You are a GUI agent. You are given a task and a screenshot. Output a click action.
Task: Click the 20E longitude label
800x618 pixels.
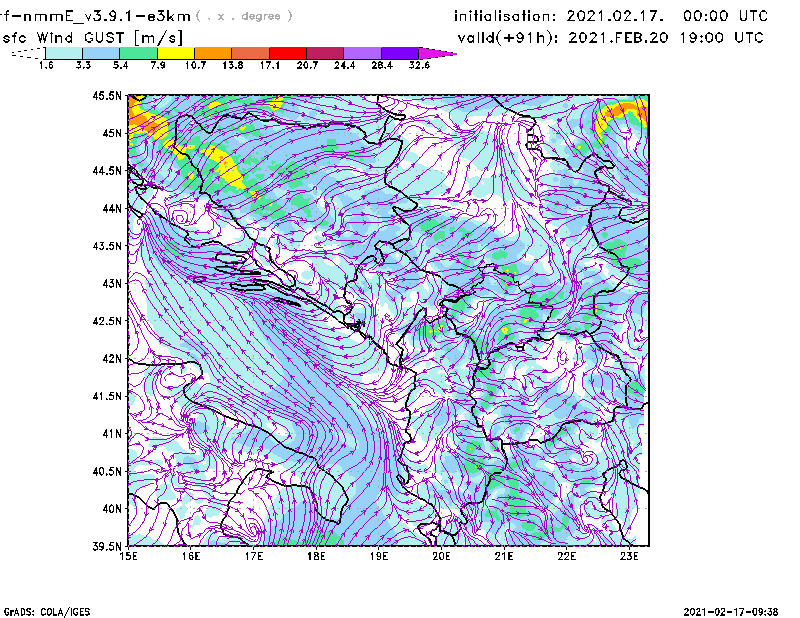[441, 556]
